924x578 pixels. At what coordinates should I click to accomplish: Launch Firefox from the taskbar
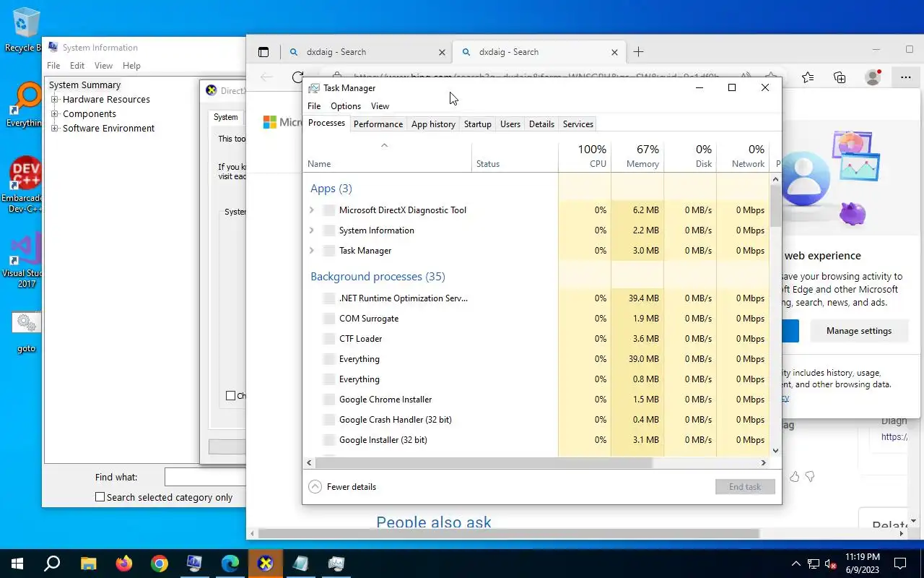tap(124, 564)
